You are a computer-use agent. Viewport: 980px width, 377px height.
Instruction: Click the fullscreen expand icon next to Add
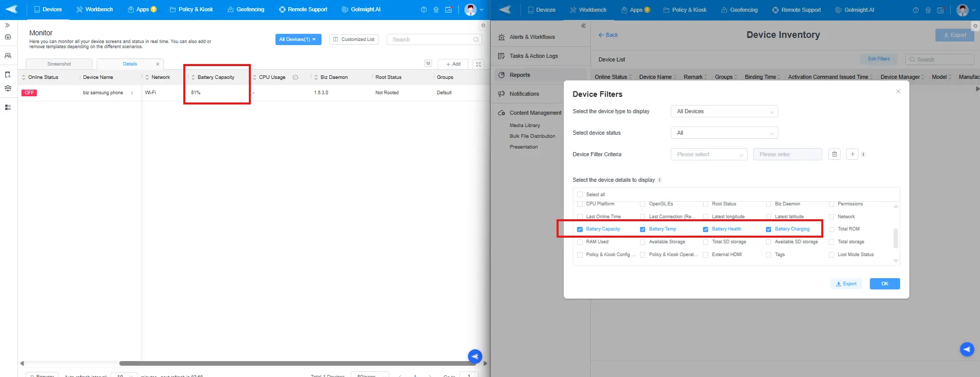click(478, 64)
